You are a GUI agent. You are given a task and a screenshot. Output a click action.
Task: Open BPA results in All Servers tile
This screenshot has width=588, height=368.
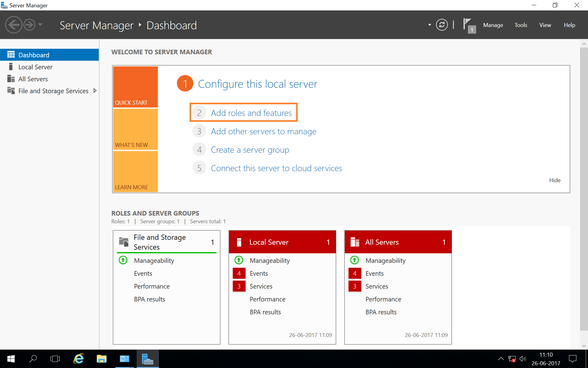pos(381,312)
